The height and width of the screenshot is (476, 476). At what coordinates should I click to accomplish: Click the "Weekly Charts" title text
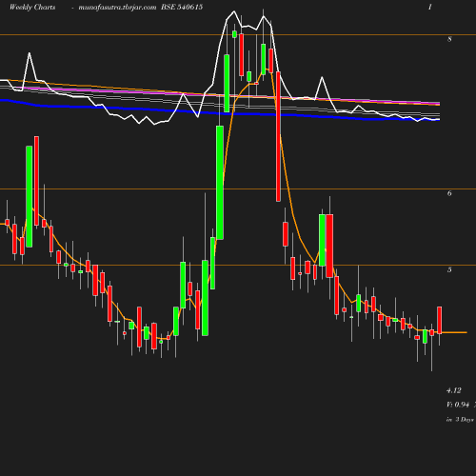coord(32,7)
